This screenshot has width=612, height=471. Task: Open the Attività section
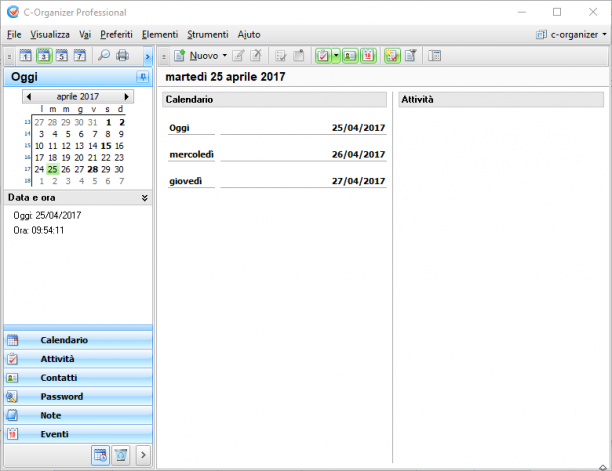[78, 359]
